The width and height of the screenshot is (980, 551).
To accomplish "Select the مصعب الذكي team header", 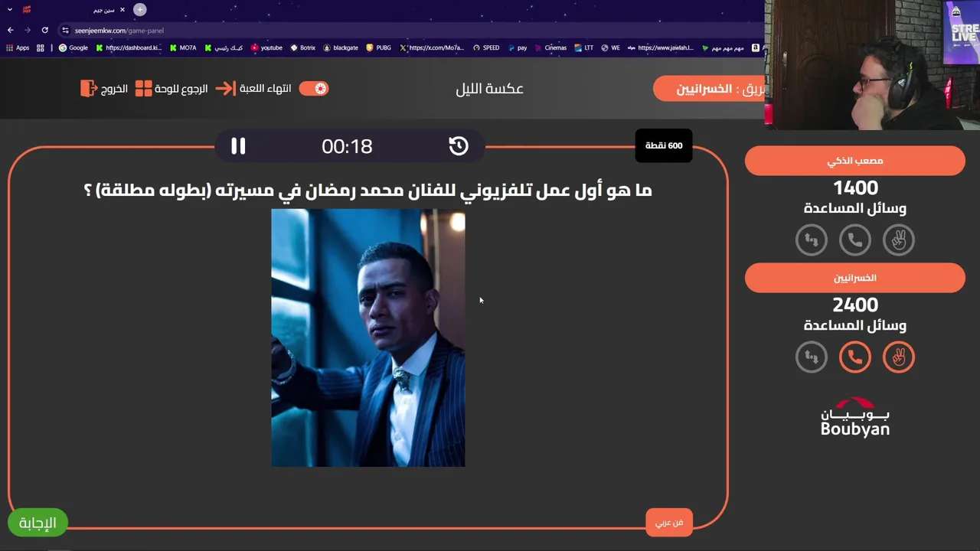I will [855, 161].
